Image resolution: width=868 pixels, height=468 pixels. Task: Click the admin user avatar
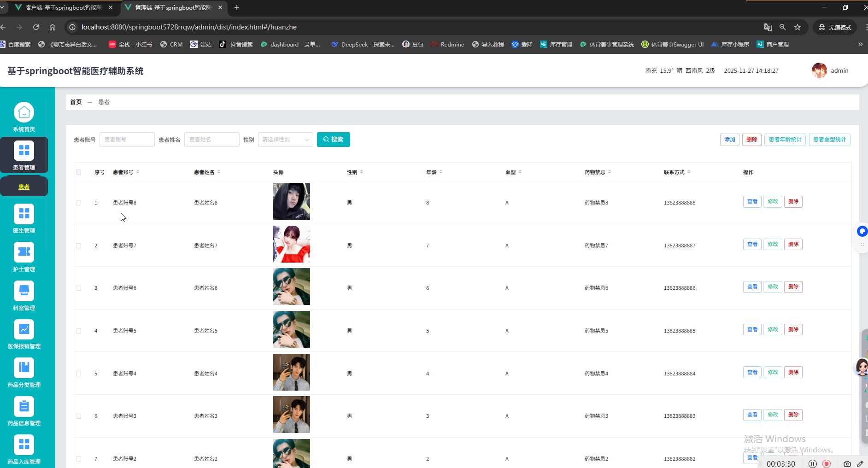(x=819, y=70)
